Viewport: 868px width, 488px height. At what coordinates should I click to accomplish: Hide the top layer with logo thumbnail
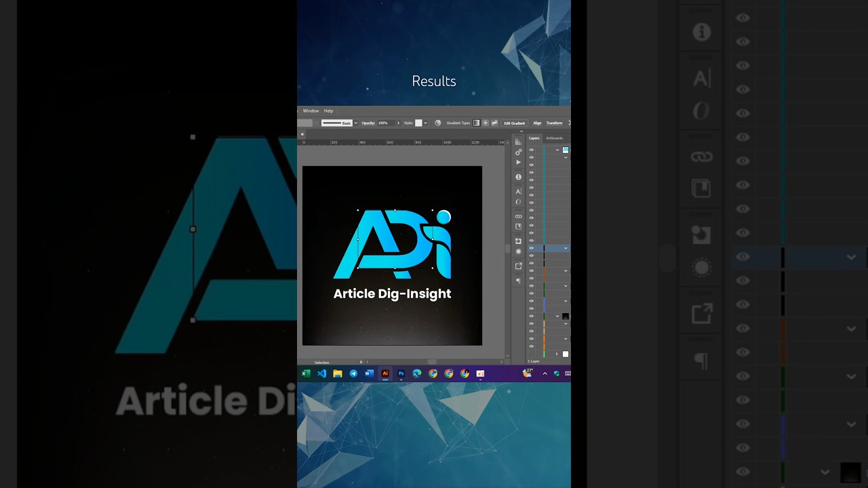532,150
